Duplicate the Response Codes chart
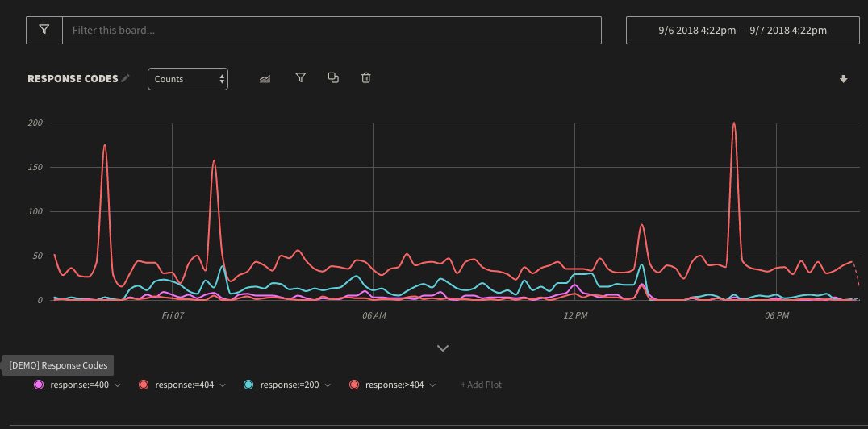The image size is (868, 429). (x=333, y=77)
